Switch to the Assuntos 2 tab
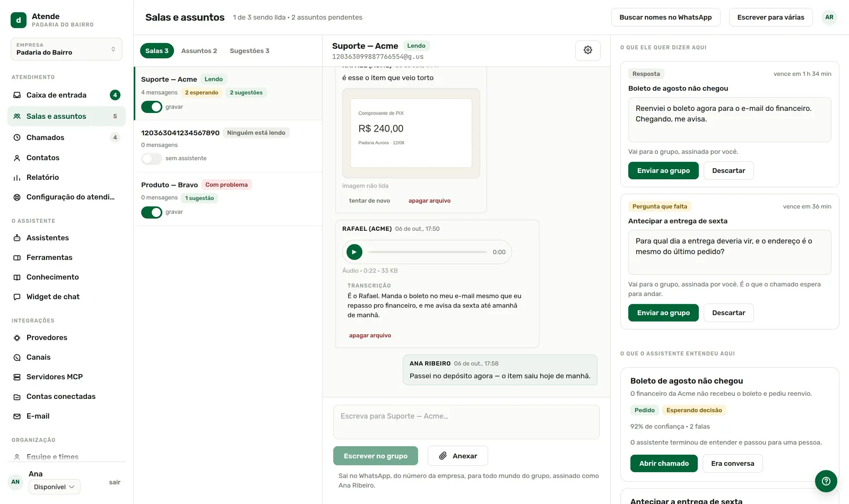 (x=199, y=50)
